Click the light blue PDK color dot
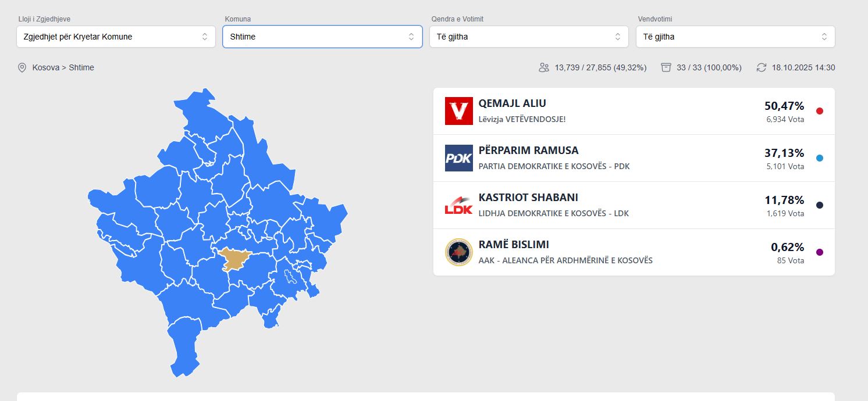Image resolution: width=868 pixels, height=401 pixels. 820,158
